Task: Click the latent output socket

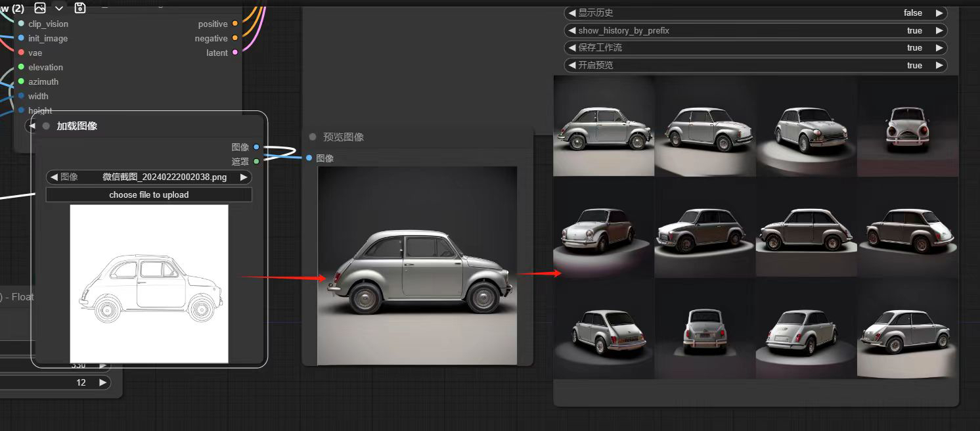Action: (235, 53)
